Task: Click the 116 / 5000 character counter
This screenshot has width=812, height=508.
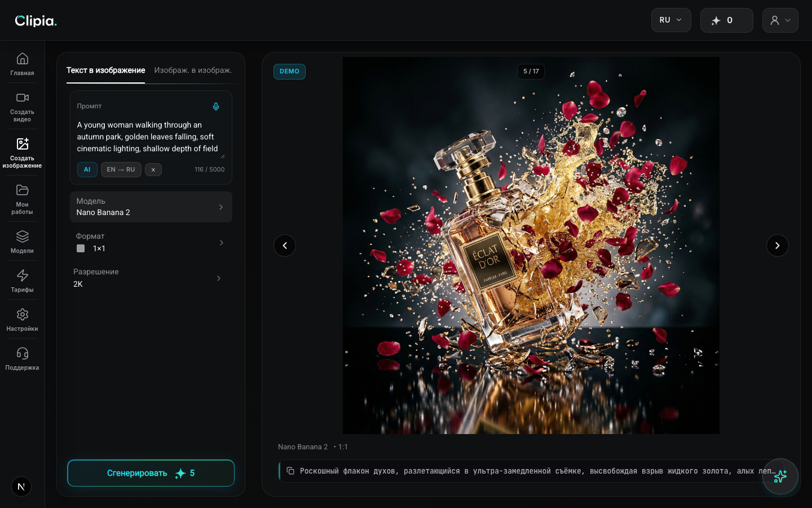Action: click(210, 169)
